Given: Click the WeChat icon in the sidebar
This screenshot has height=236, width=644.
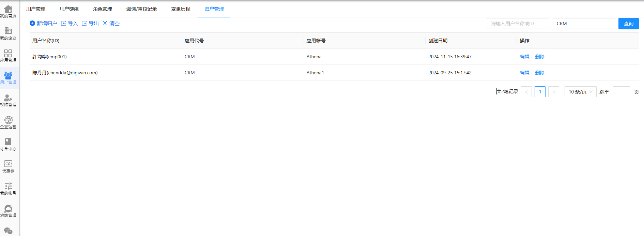Looking at the screenshot, I should (8, 231).
